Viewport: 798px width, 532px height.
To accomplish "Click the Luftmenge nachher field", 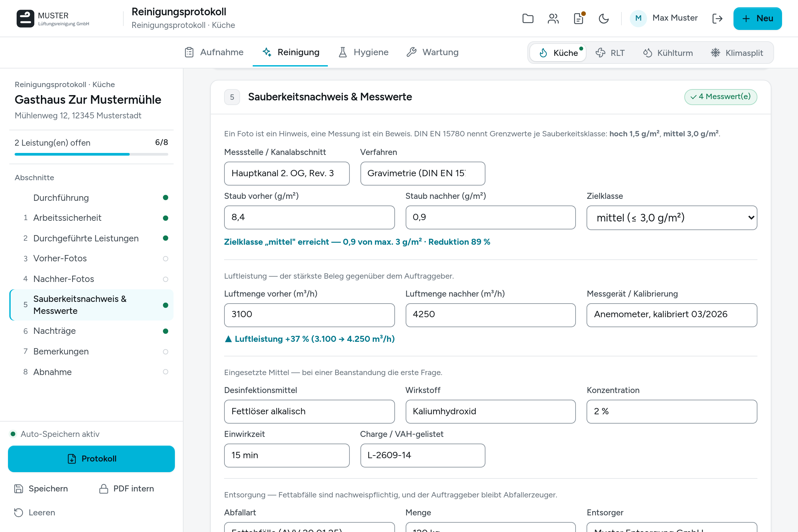I will tap(491, 315).
